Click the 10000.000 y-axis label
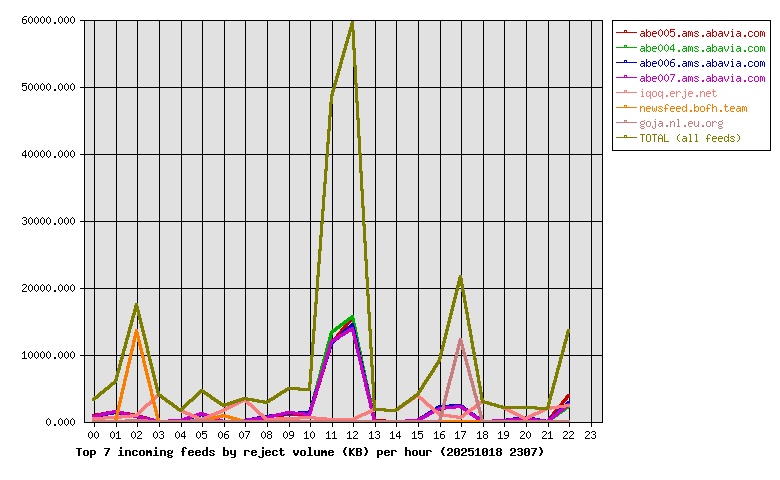780x480 pixels. [48, 355]
